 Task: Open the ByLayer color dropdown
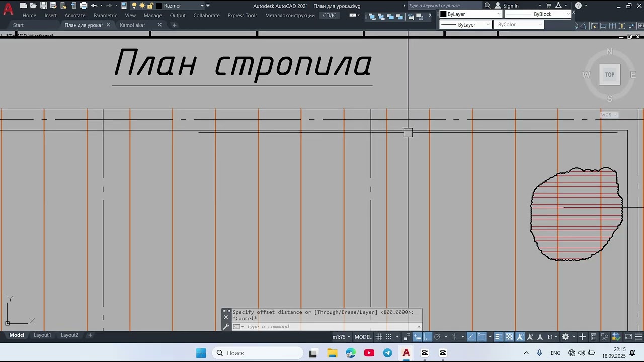470,14
